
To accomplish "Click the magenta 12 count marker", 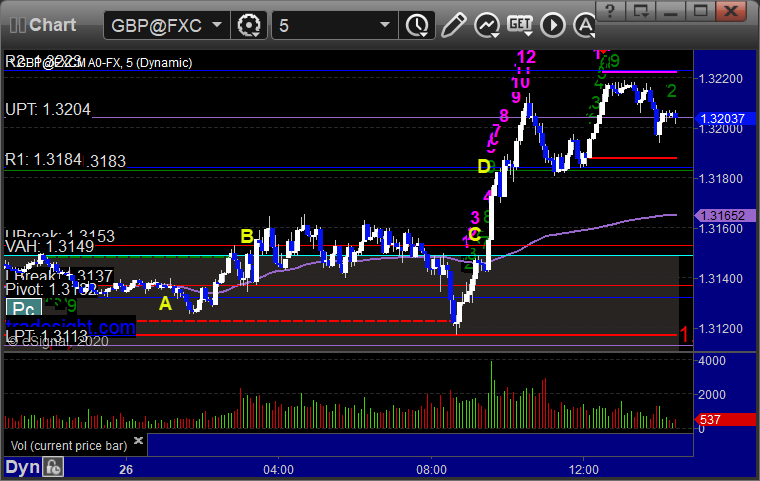I will (526, 57).
